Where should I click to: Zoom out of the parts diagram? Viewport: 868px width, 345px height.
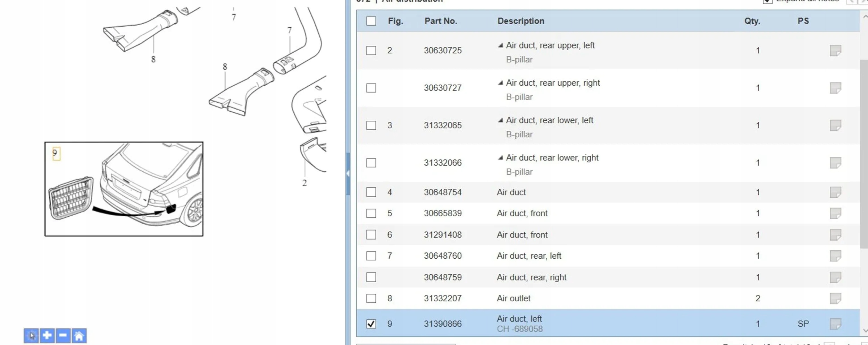[63, 336]
